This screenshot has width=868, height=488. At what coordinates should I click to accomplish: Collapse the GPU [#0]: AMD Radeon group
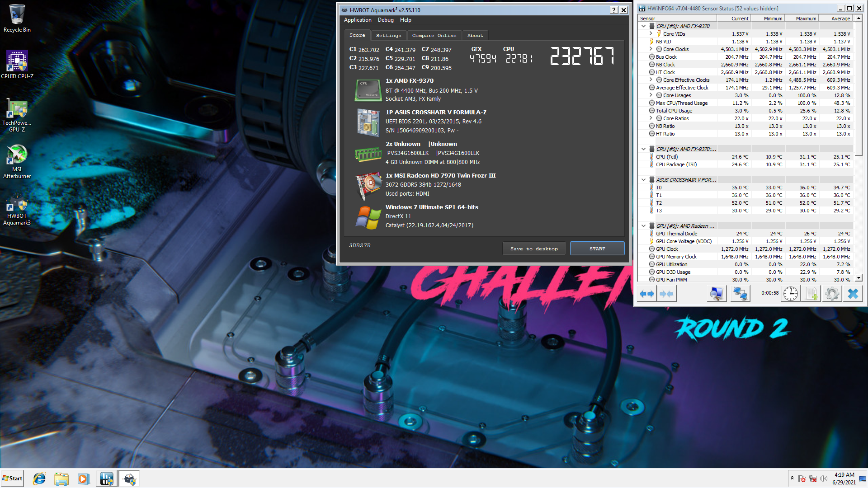[643, 226]
